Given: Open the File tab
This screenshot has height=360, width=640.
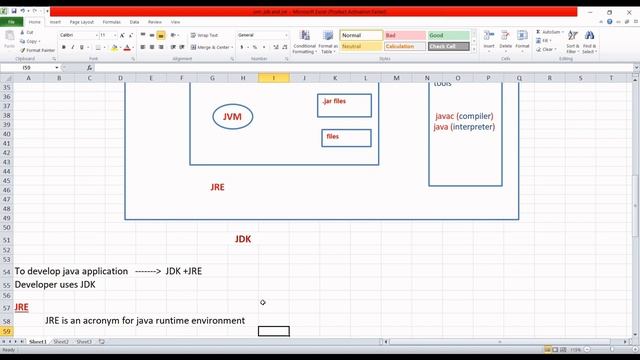Looking at the screenshot, I should 11,22.
